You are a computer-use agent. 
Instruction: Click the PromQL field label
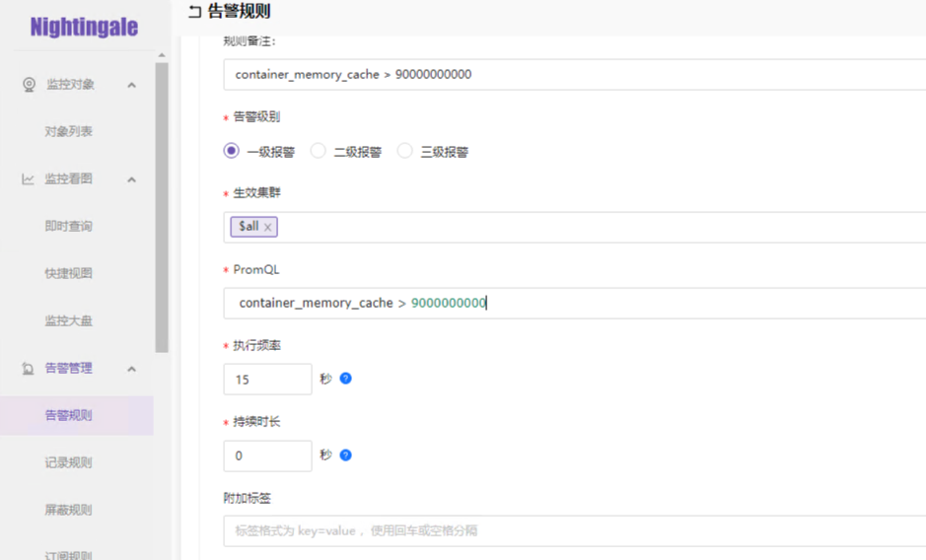coord(255,269)
